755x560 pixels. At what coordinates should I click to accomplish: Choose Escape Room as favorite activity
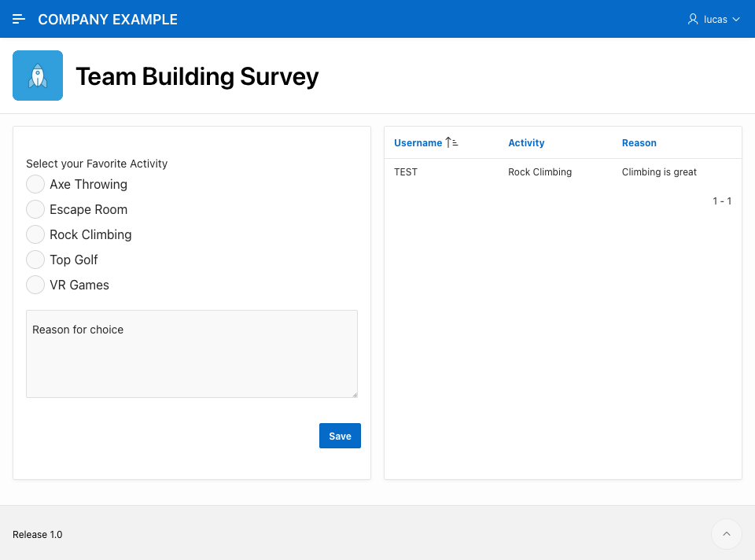click(x=35, y=208)
